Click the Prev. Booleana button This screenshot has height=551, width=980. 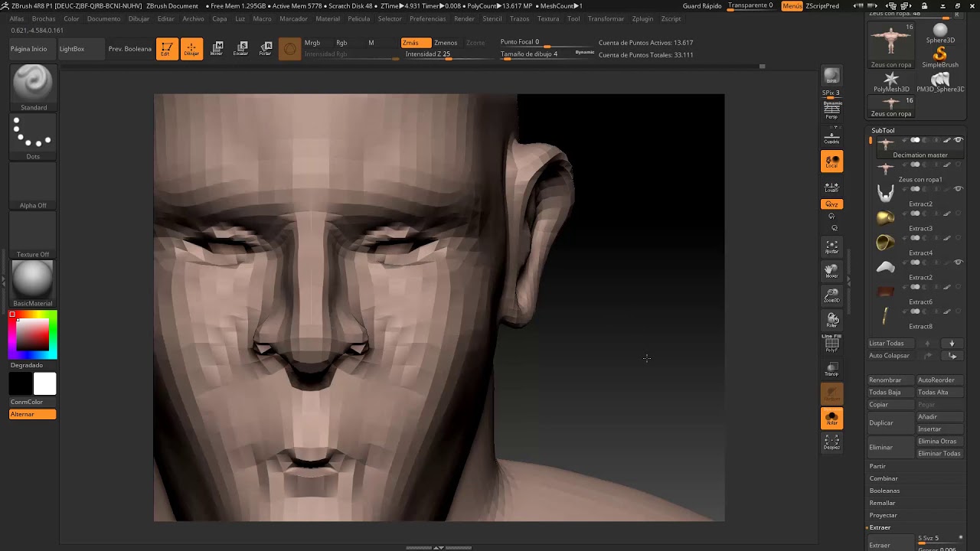click(130, 49)
